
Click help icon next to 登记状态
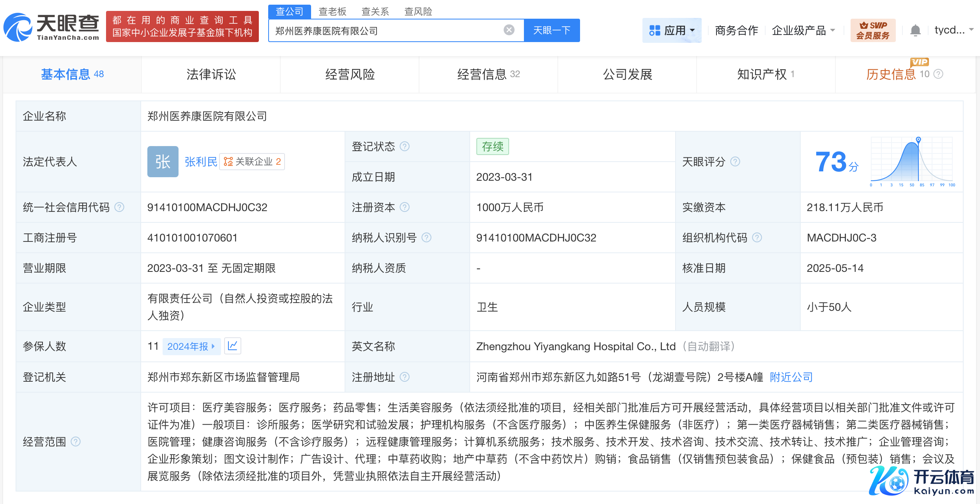pos(405,146)
